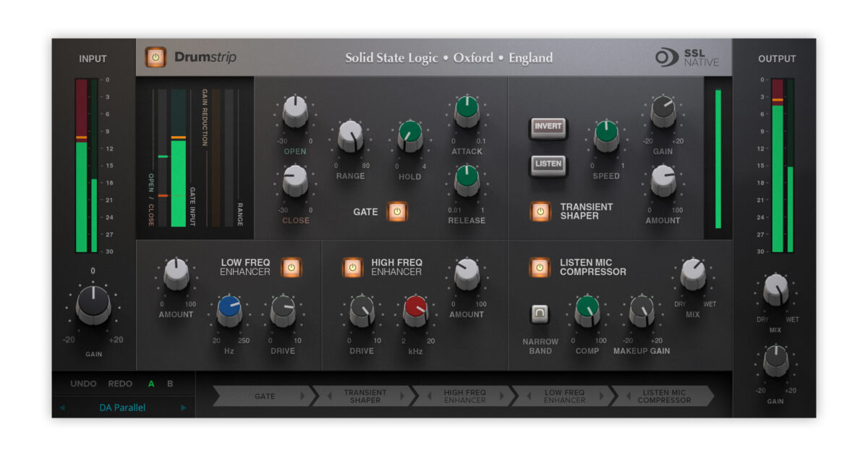Click the red kHz frequency knob
This screenshot has width=868, height=456.
(416, 311)
